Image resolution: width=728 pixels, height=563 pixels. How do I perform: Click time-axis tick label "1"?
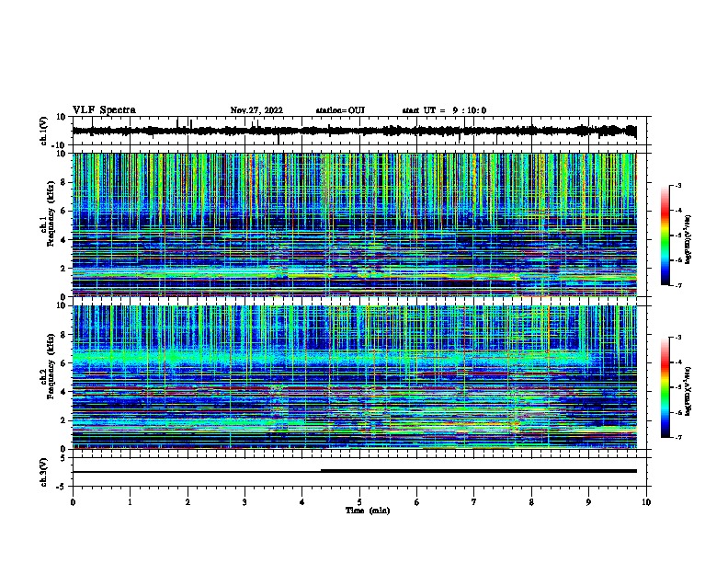tap(130, 502)
